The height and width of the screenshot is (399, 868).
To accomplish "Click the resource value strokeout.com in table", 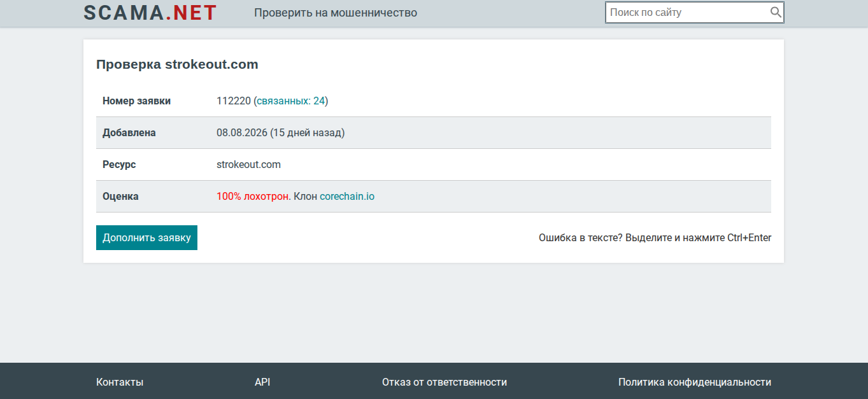I will 248,164.
